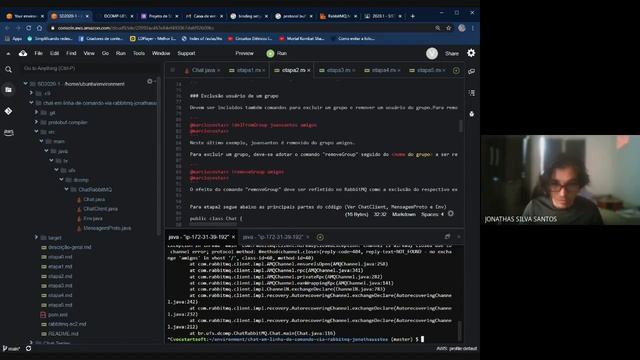
Task: Click the terminal vertical scrollbar thumb
Action: 460,331
